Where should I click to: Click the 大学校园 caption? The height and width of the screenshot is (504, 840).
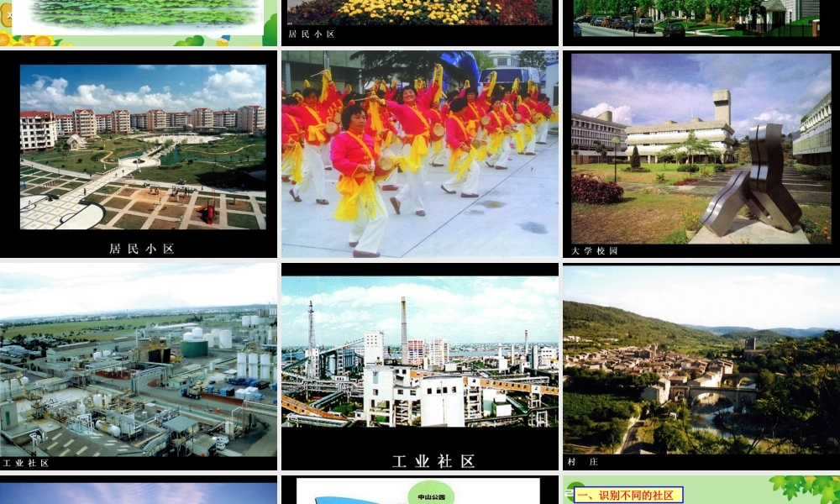point(594,250)
